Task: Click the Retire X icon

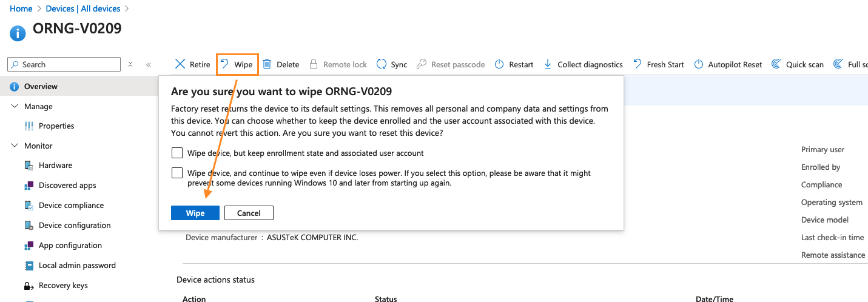Action: (180, 64)
